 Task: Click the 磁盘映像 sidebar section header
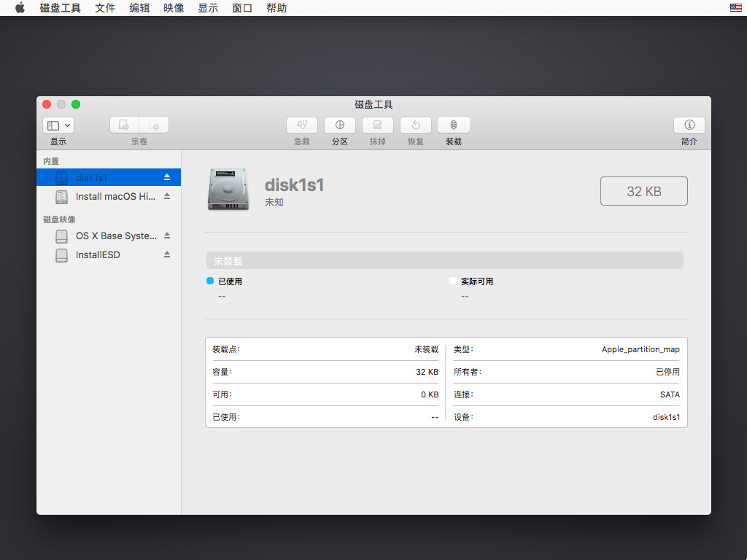pyautogui.click(x=59, y=219)
